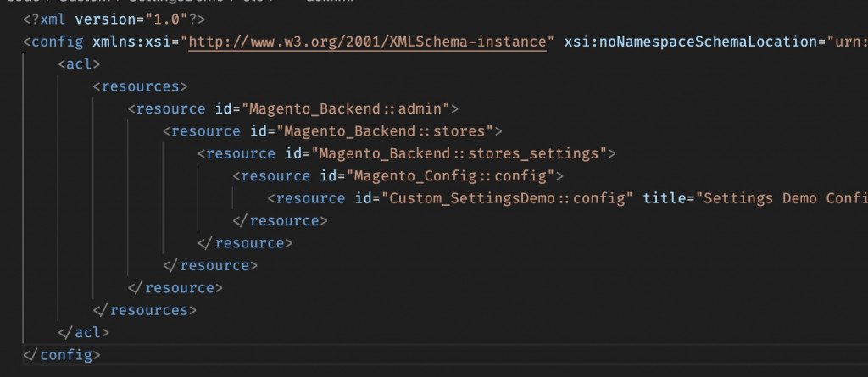Viewport: 868px width, 377px height.
Task: Click the closing resources tag
Action: coord(144,310)
